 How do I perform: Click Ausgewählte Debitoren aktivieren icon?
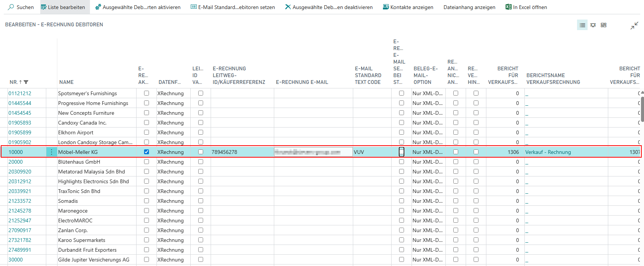[x=98, y=7]
